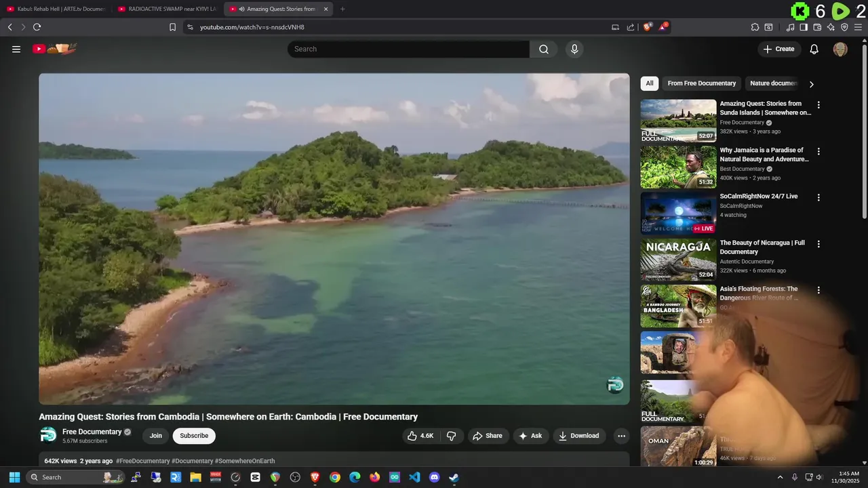Image resolution: width=868 pixels, height=488 pixels.
Task: Click the taskbar Search box
Action: coord(76,477)
